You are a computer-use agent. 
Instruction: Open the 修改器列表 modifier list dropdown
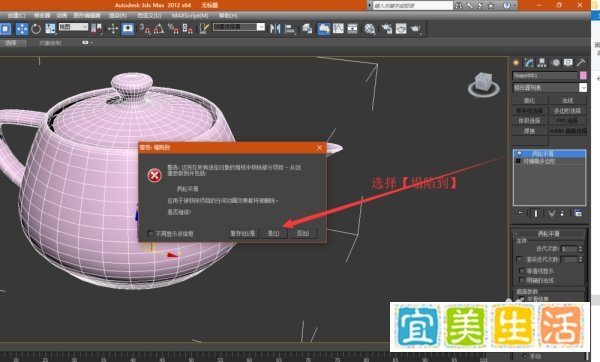tap(549, 88)
